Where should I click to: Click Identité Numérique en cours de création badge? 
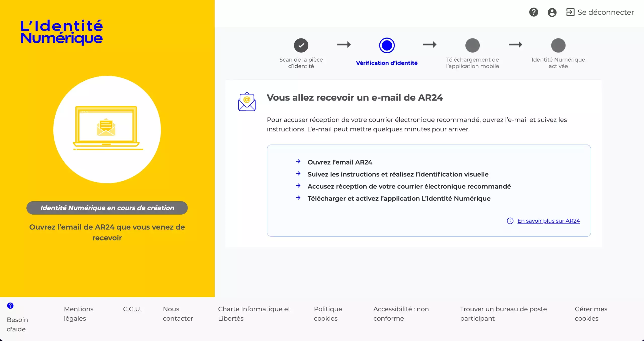[107, 208]
